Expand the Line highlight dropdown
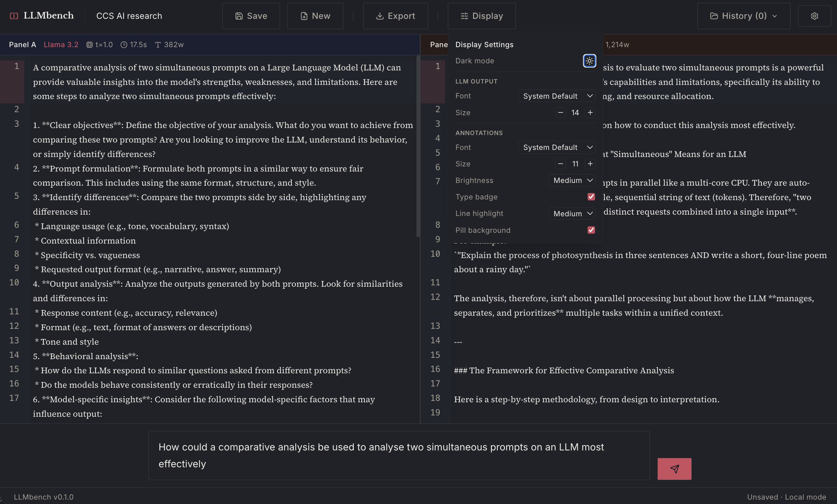The image size is (837, 504). coord(572,214)
